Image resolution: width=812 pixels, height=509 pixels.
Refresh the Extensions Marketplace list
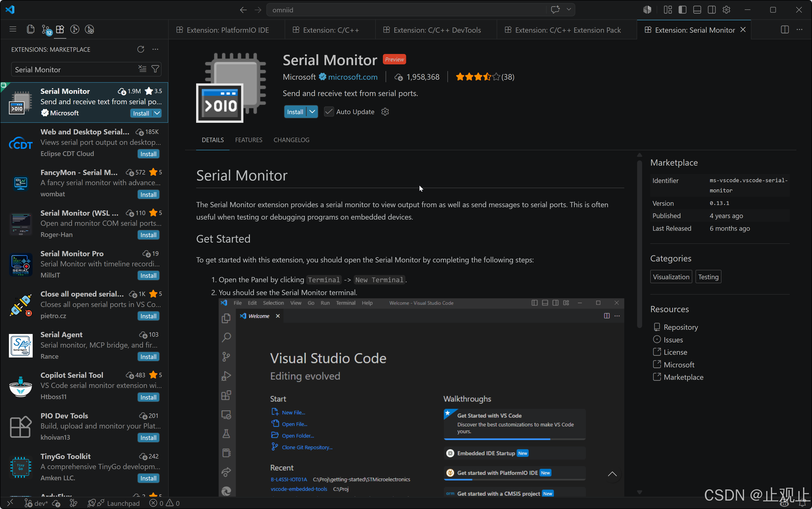click(140, 49)
